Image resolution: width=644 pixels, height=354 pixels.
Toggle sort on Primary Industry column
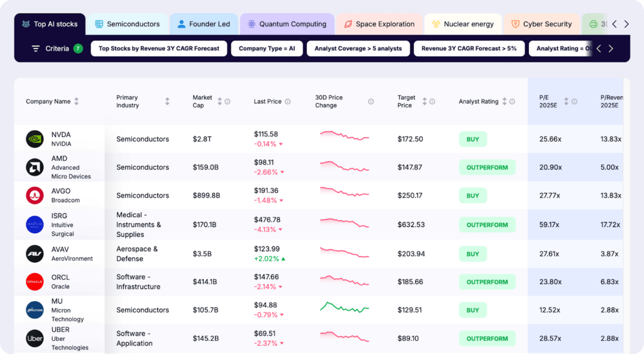pos(167,101)
